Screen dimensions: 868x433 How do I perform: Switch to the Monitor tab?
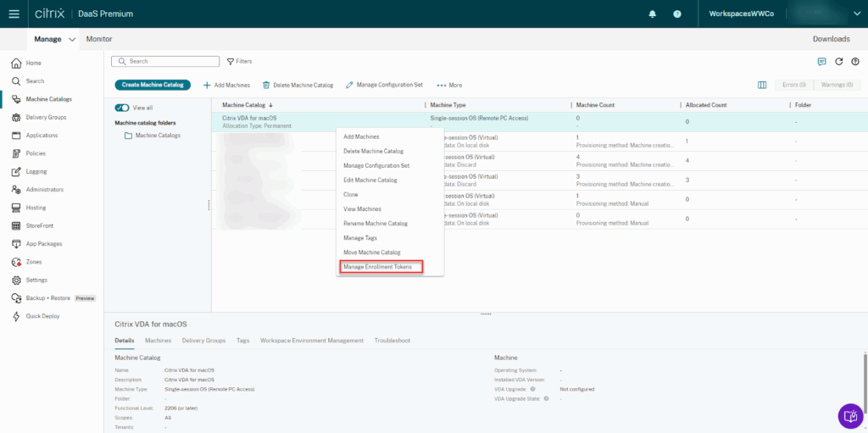tap(100, 39)
